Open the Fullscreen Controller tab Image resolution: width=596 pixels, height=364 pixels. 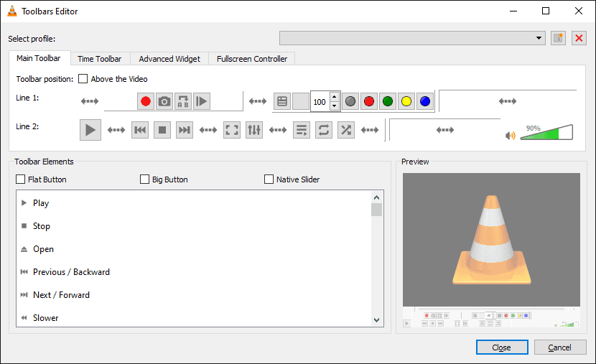[252, 59]
